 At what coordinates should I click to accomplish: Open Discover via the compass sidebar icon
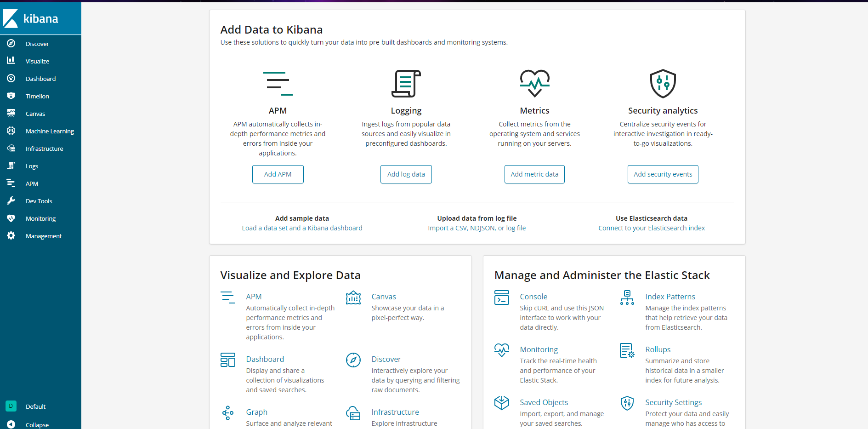(x=11, y=44)
